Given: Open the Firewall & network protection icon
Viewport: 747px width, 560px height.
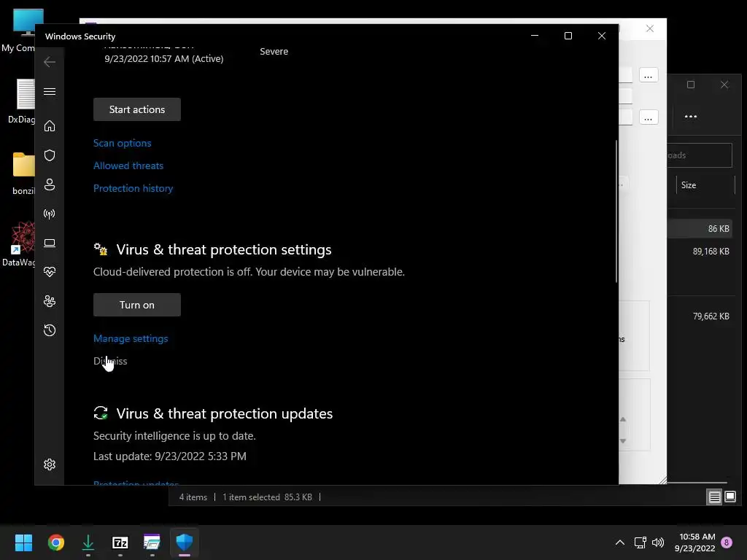Looking at the screenshot, I should point(50,214).
